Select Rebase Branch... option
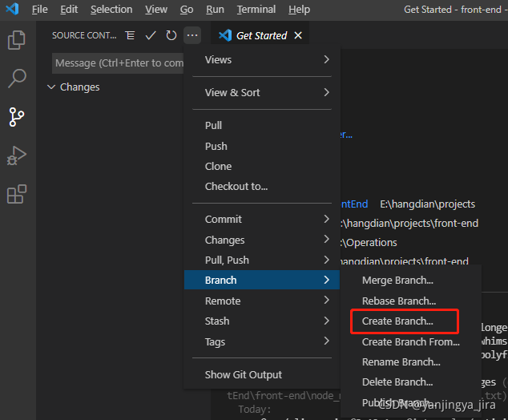 tap(411, 301)
